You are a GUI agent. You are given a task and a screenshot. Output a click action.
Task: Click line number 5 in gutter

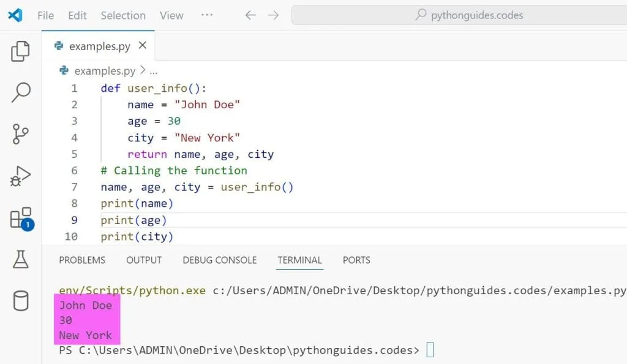[74, 154]
